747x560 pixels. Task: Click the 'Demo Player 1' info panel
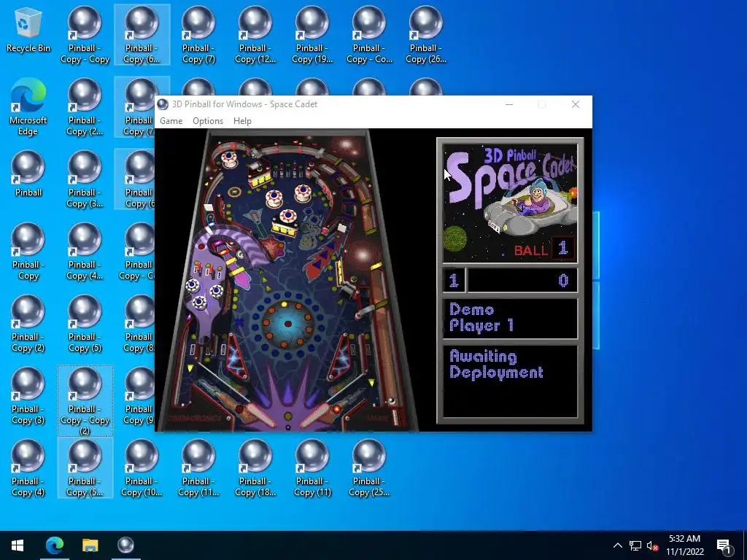pyautogui.click(x=510, y=318)
